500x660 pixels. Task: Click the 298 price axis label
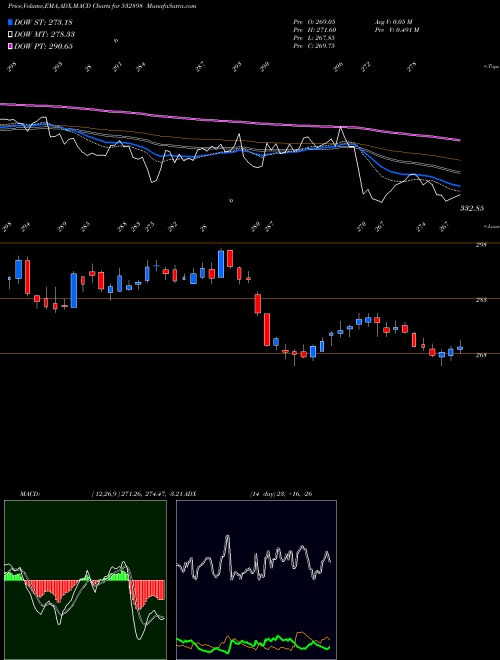click(x=481, y=245)
